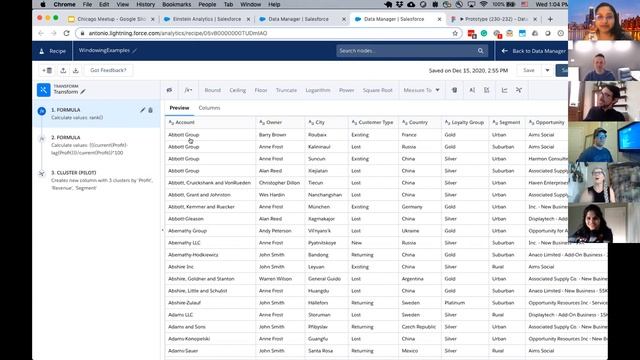The height and width of the screenshot is (360, 640).
Task: Open the History menu
Action: [x=145, y=4]
